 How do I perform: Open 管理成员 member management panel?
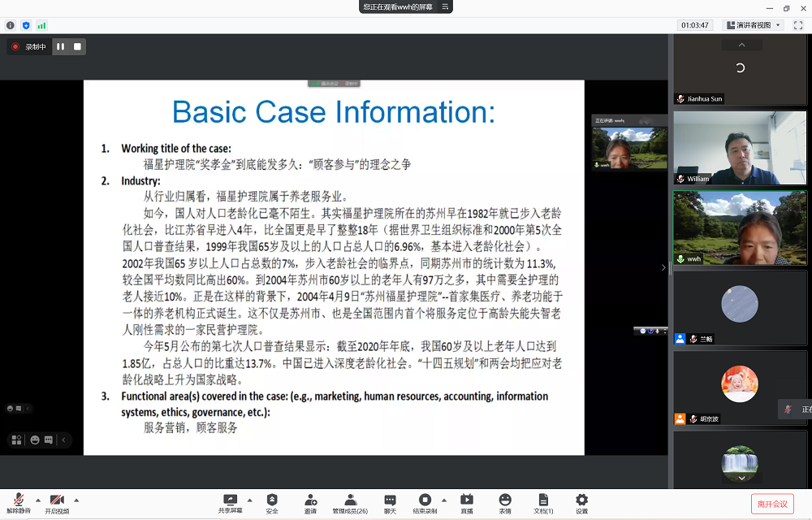[x=350, y=500]
